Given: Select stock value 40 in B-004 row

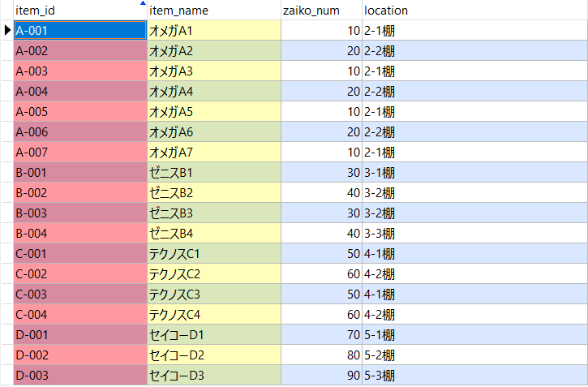Looking at the screenshot, I should (321, 233).
